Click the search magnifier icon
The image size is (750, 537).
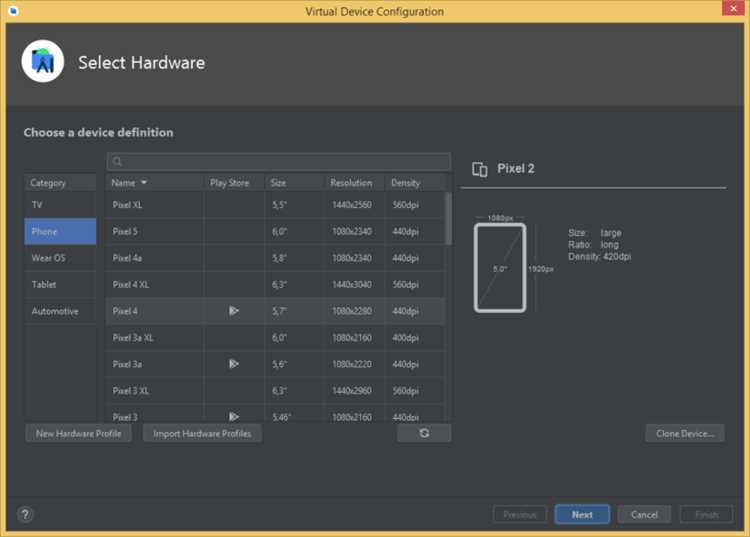[x=117, y=162]
